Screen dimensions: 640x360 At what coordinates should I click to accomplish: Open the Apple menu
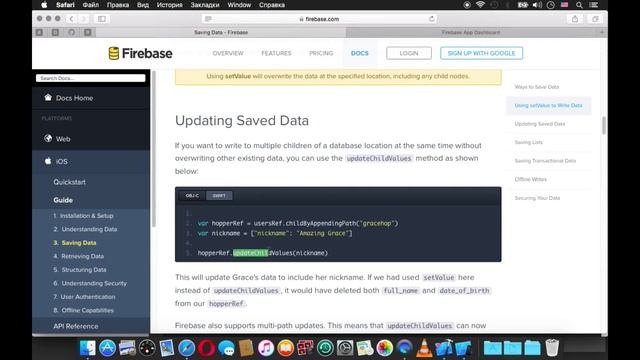(x=44, y=5)
